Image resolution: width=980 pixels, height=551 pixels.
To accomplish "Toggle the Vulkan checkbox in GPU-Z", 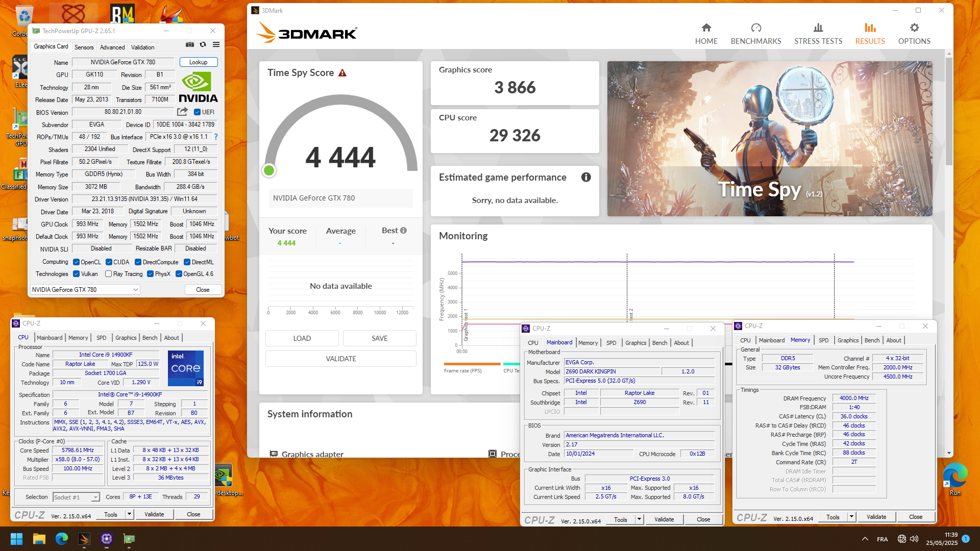I will pyautogui.click(x=76, y=274).
